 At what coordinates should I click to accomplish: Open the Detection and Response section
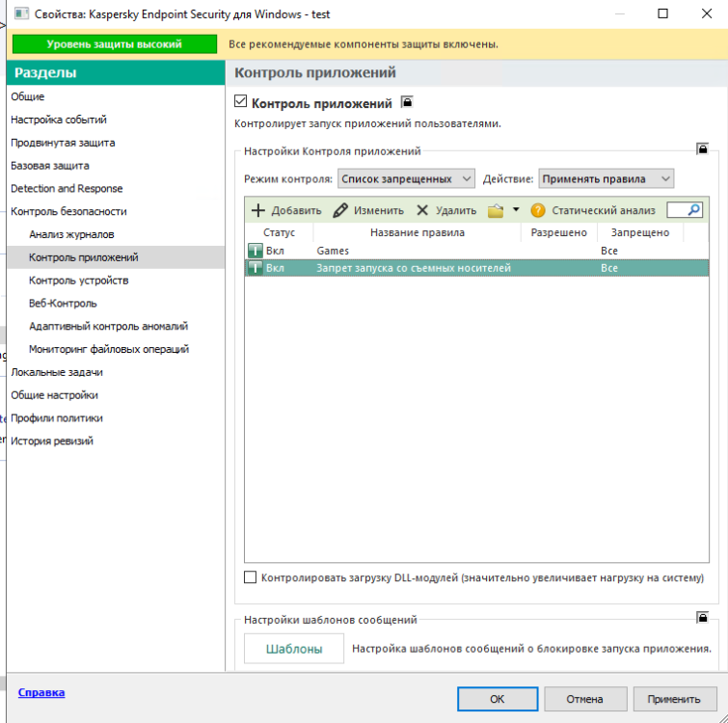point(67,188)
